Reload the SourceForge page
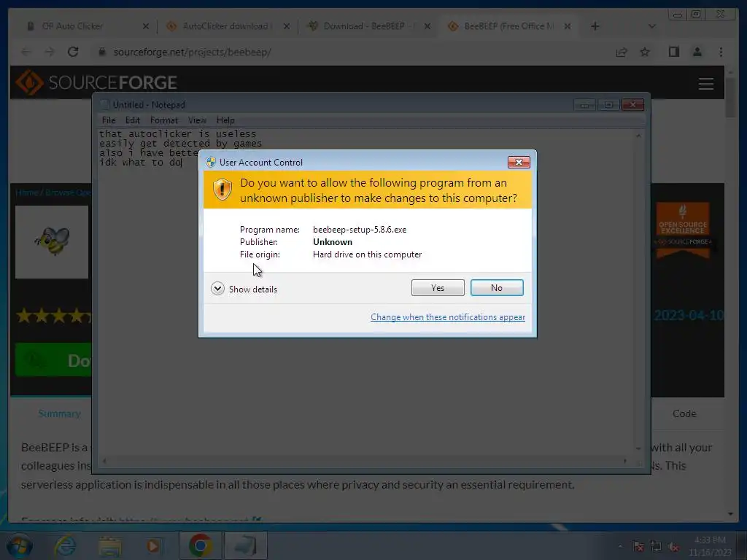Viewport: 747px width, 560px height. 73,52
